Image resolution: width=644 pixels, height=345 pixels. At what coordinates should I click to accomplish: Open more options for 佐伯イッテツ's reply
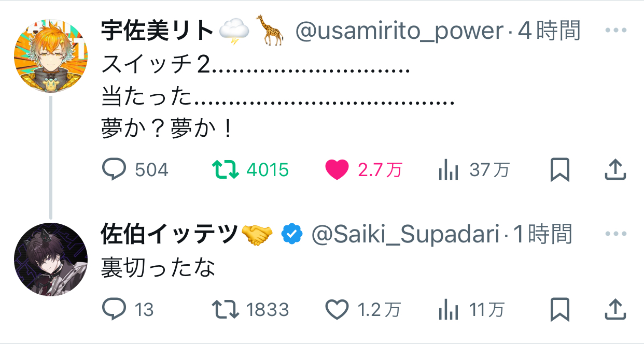tap(615, 234)
